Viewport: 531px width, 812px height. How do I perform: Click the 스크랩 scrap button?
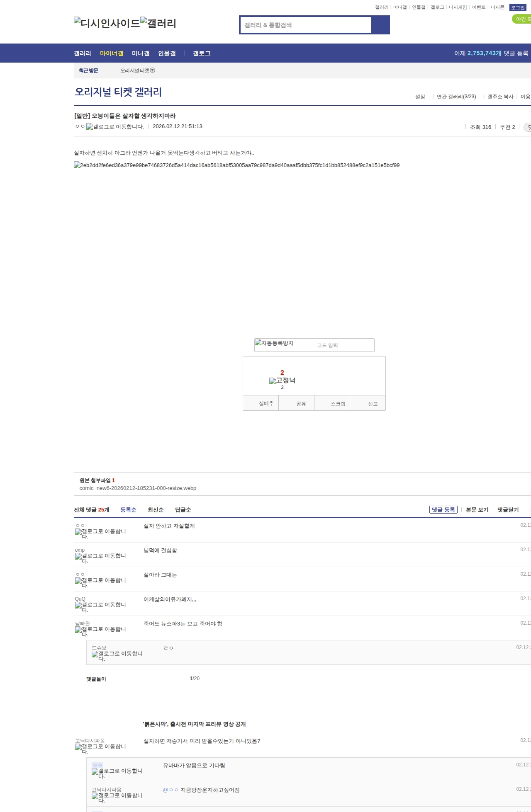(x=332, y=403)
